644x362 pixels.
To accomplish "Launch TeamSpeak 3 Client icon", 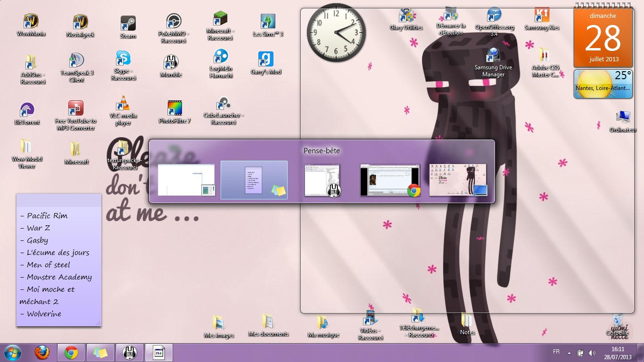I will [x=77, y=61].
